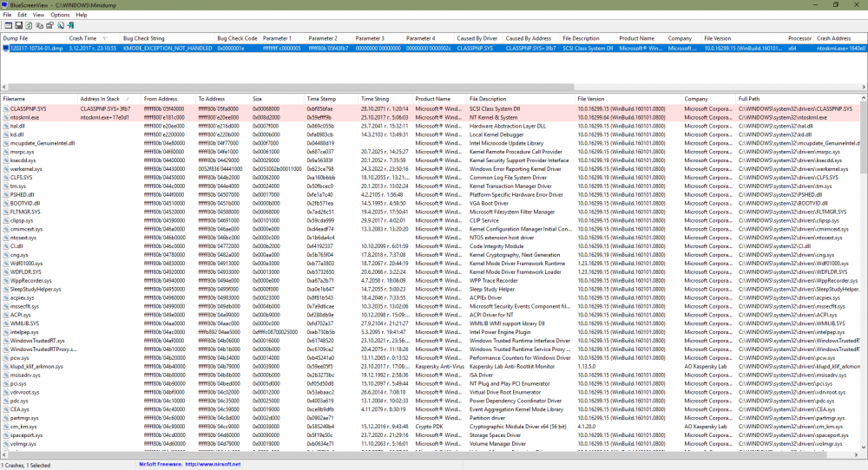
Task: Click the file icon beside tm.sys
Action: pos(6,186)
